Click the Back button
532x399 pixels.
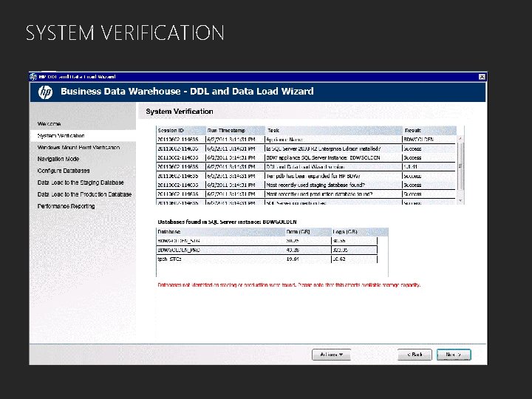tap(415, 355)
